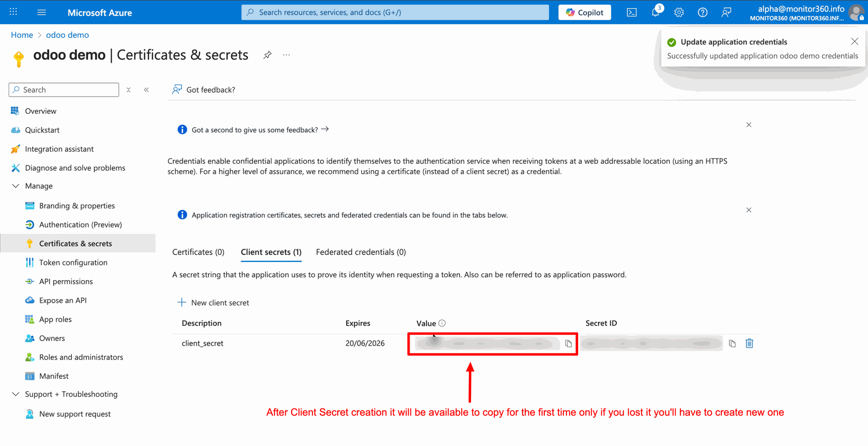Switch to the Certificates (0) tab
The height and width of the screenshot is (446, 868).
pyautogui.click(x=198, y=252)
